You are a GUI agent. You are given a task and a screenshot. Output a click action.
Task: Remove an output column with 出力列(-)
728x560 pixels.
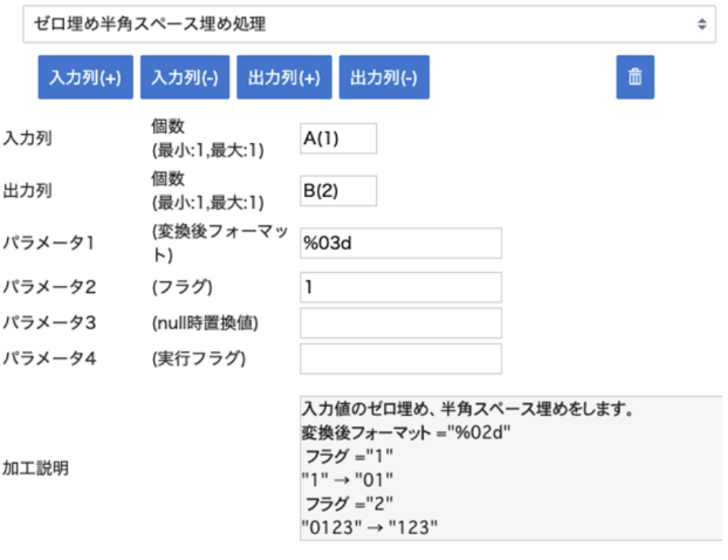(x=384, y=77)
